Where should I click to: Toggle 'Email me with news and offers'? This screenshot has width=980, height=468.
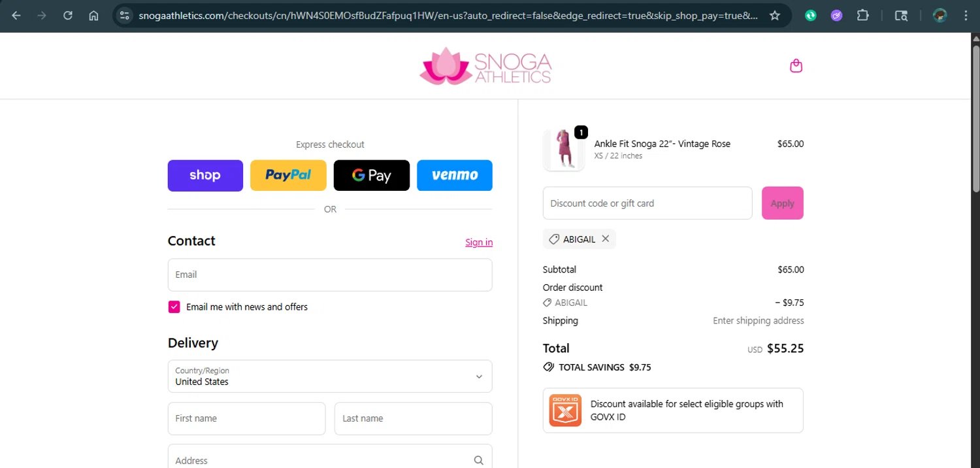174,307
